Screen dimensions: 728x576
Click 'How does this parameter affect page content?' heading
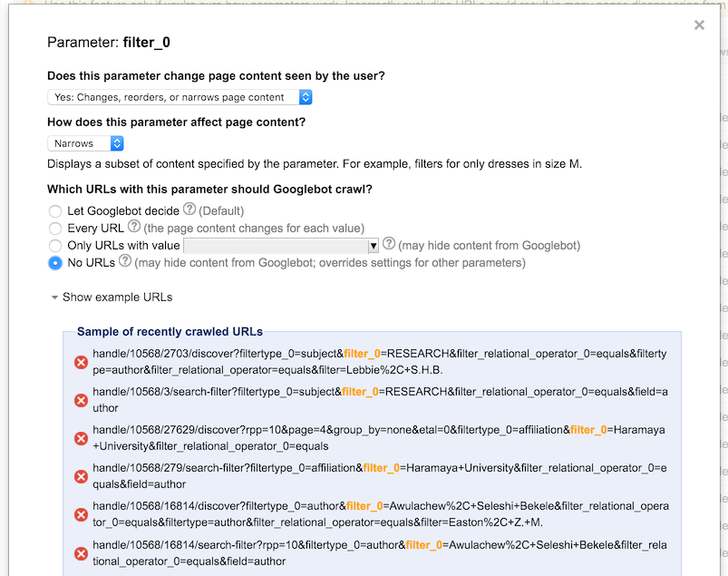(177, 122)
